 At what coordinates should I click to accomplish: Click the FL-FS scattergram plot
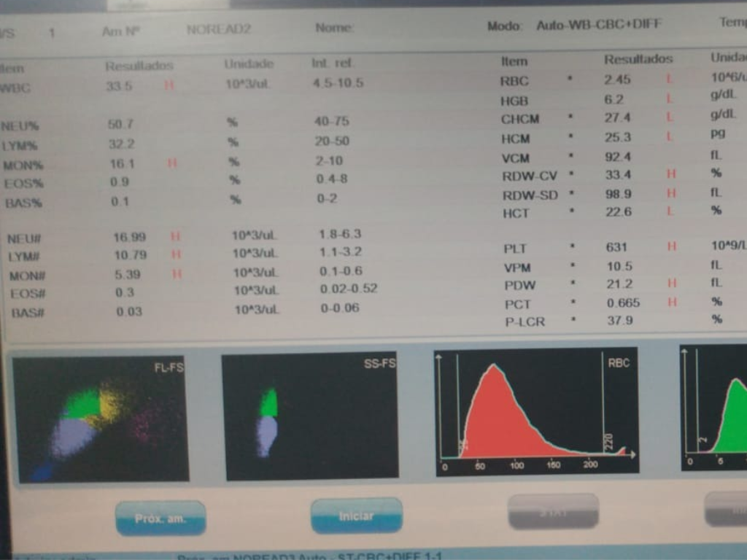[x=100, y=419]
